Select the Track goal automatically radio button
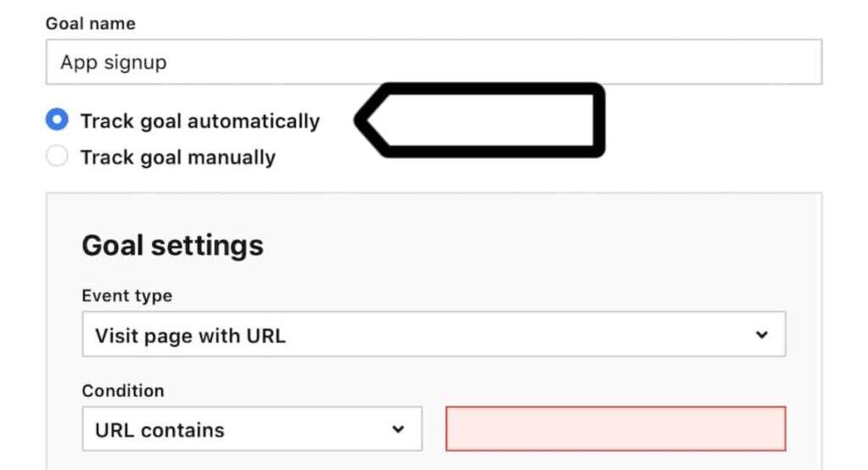868x470 pixels. click(x=57, y=120)
